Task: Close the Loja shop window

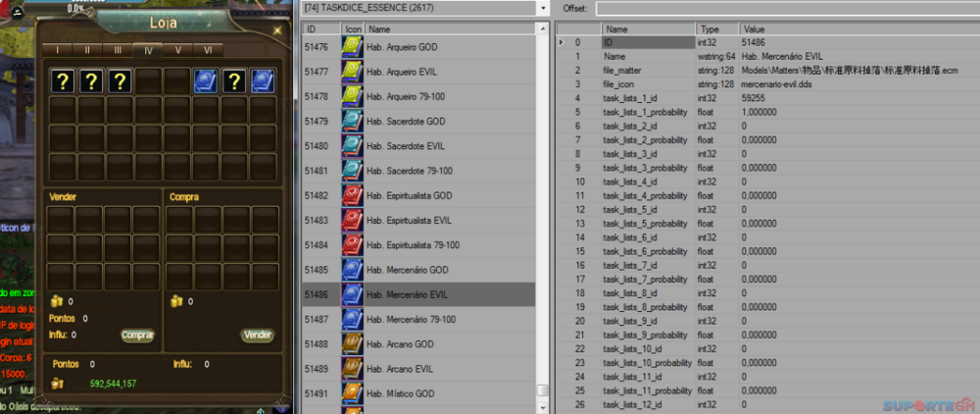Action: [x=277, y=30]
